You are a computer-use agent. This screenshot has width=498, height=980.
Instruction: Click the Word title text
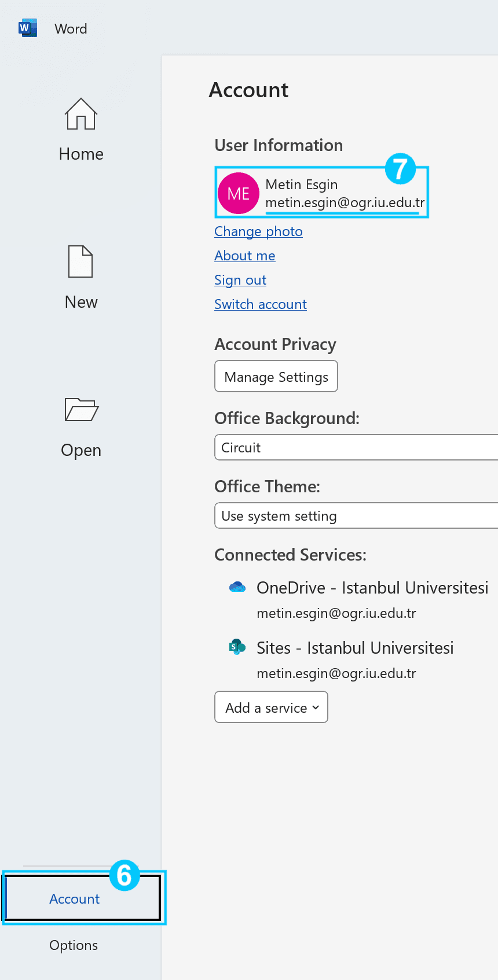71,28
